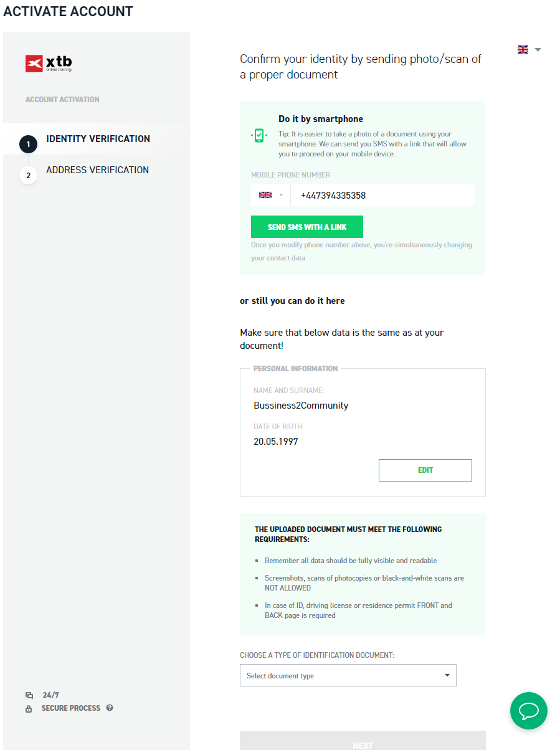This screenshot has height=755, width=560.
Task: Click Send SMS With A Link button
Action: (307, 227)
